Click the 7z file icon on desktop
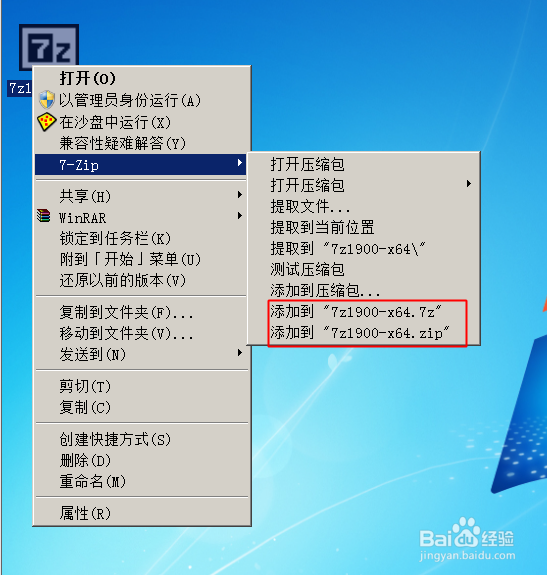The height and width of the screenshot is (575, 547). [49, 47]
